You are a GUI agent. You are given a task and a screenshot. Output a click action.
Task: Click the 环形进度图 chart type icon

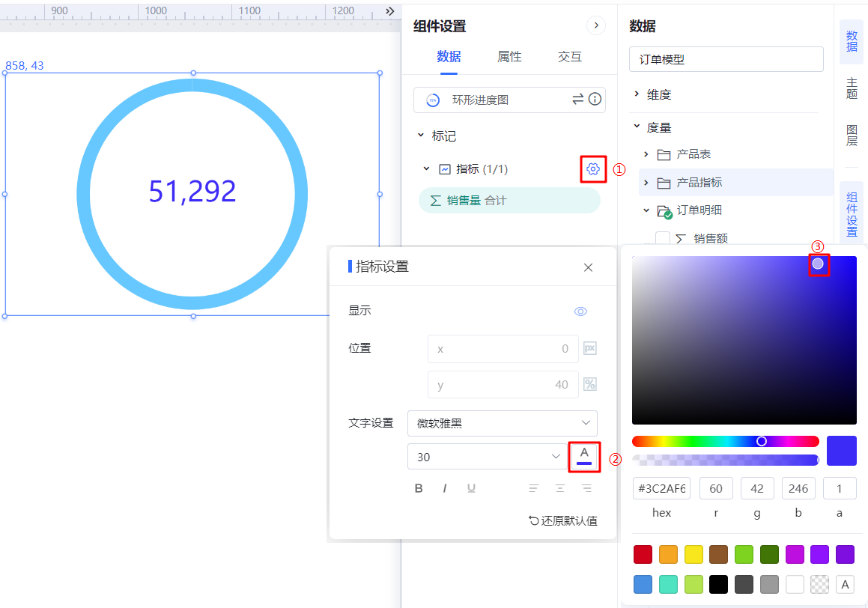point(433,100)
